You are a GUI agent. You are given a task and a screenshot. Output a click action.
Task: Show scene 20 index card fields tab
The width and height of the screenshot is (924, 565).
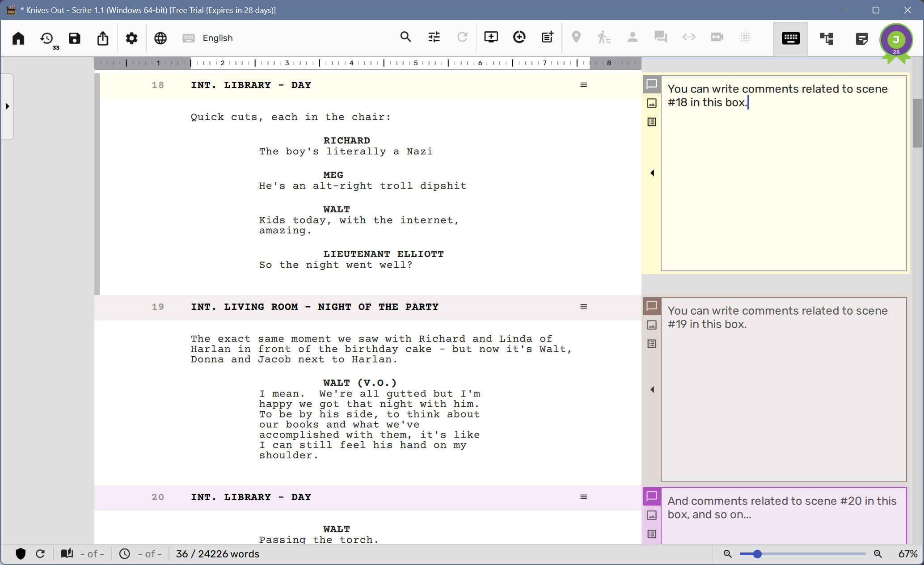coord(652,534)
